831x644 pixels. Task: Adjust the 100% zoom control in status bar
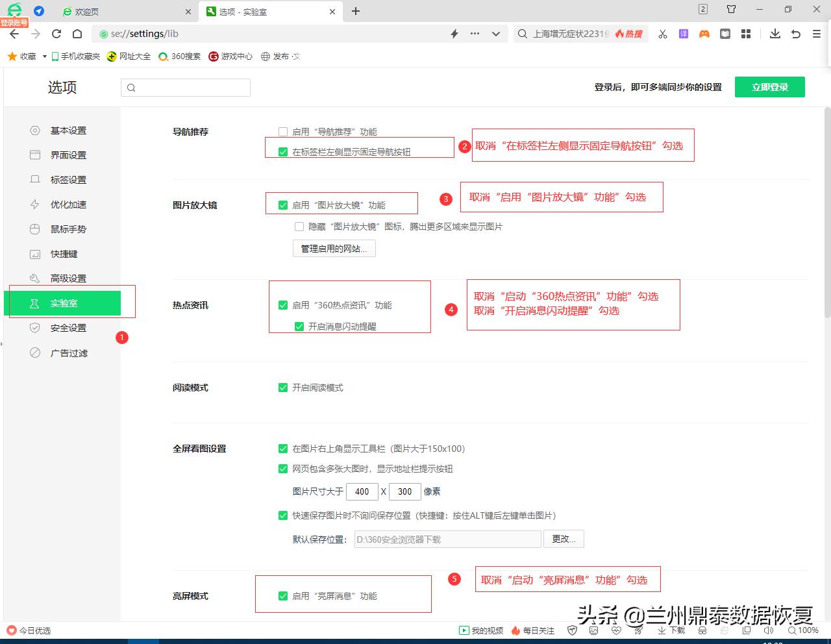pyautogui.click(x=804, y=630)
